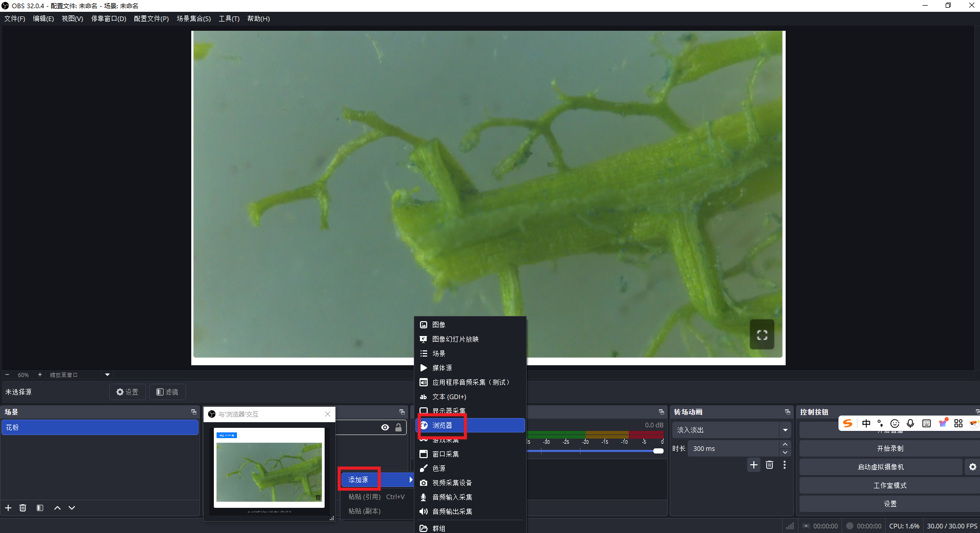Screen dimensions: 980x533
Task: Increase transition duration with up stepper
Action: (x=785, y=445)
